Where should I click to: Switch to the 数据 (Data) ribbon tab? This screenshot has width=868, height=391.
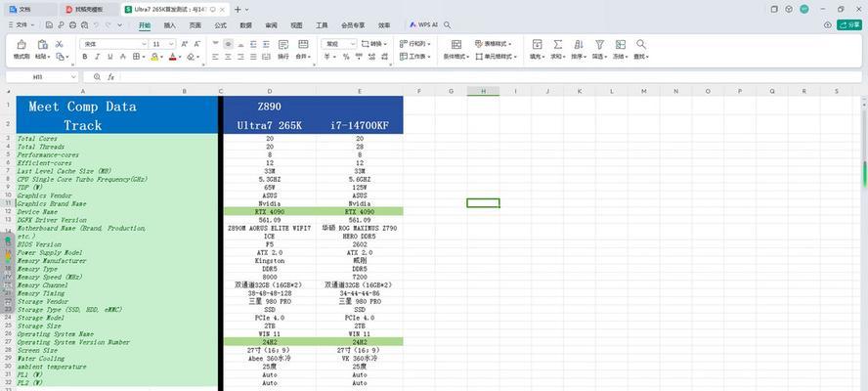[x=245, y=24]
